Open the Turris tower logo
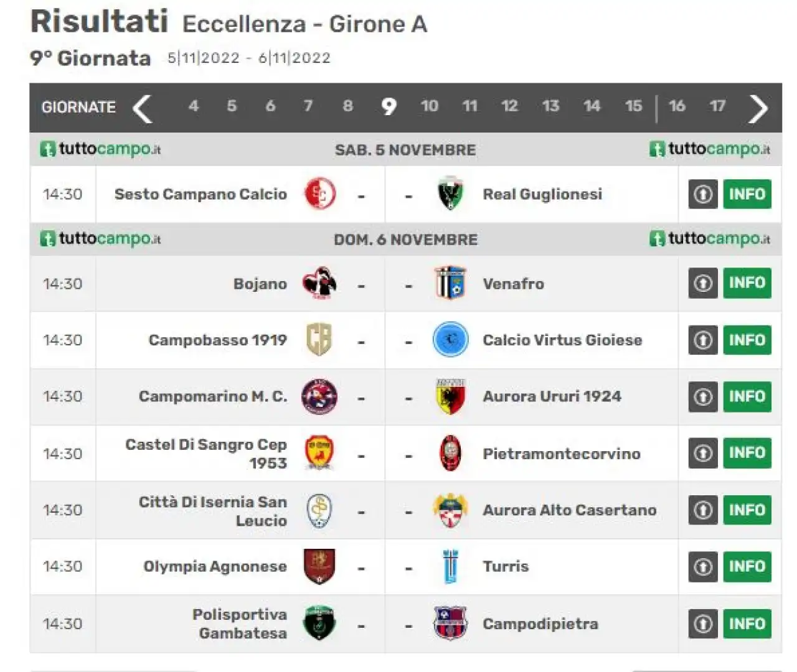This screenshot has height=672, width=797. [450, 566]
